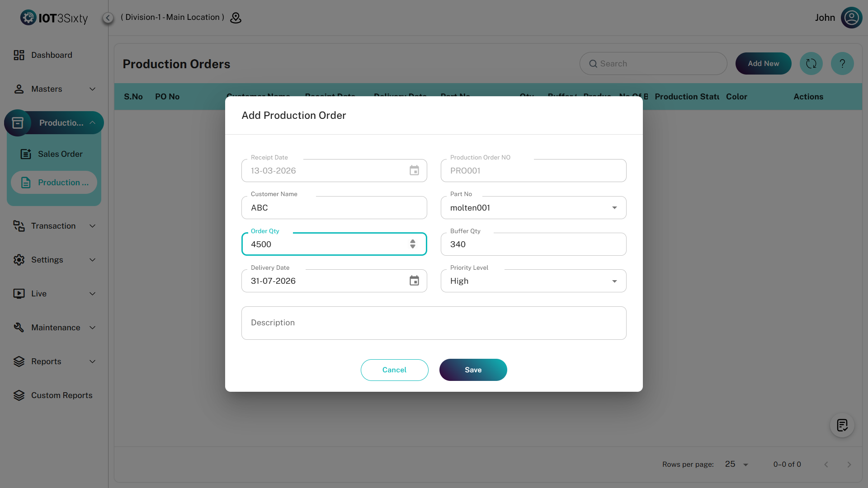Collapse the sidebar with arrow icon
Viewport: 868px width, 488px height.
[x=108, y=18]
